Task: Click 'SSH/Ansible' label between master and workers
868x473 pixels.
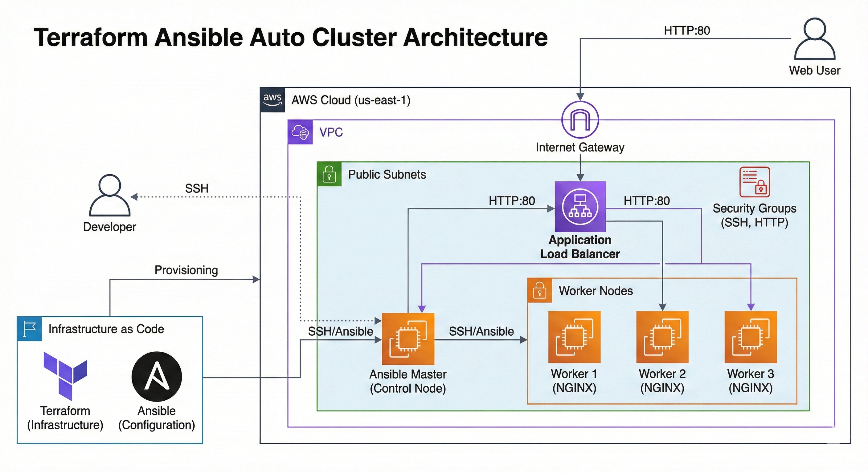Action: coord(481,332)
